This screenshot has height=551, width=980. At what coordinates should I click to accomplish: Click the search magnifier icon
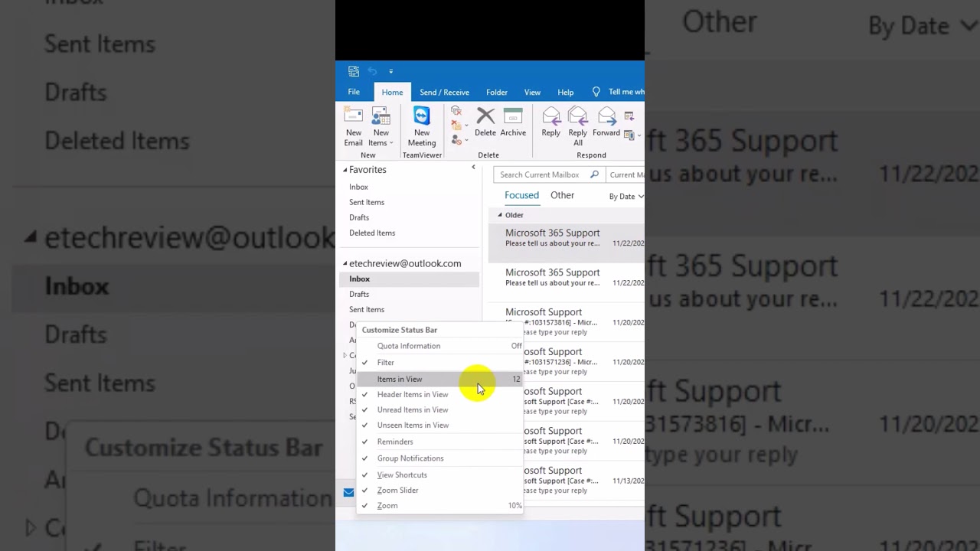pyautogui.click(x=594, y=174)
